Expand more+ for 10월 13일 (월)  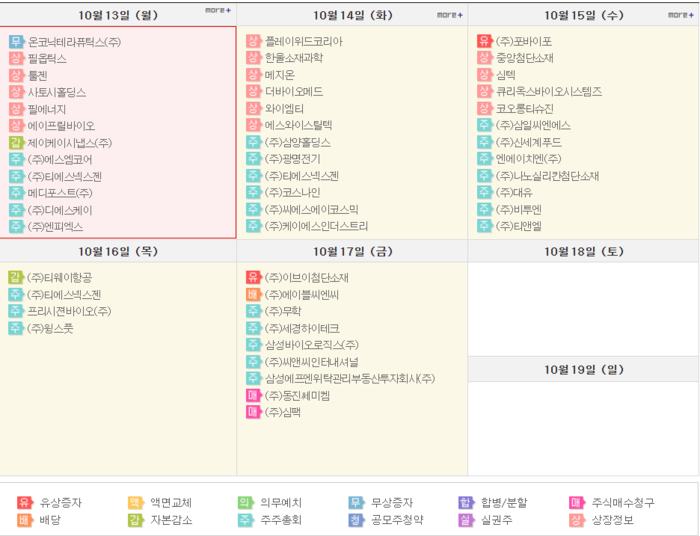point(217,11)
